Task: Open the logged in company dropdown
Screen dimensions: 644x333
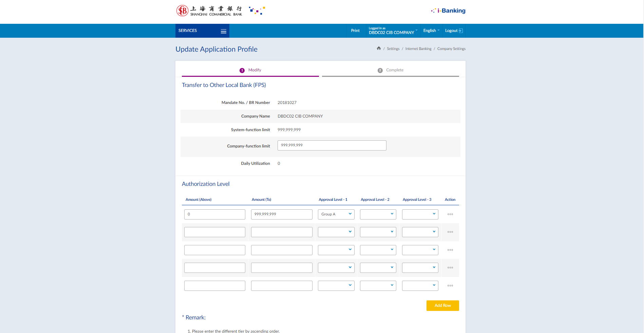Action: (393, 31)
